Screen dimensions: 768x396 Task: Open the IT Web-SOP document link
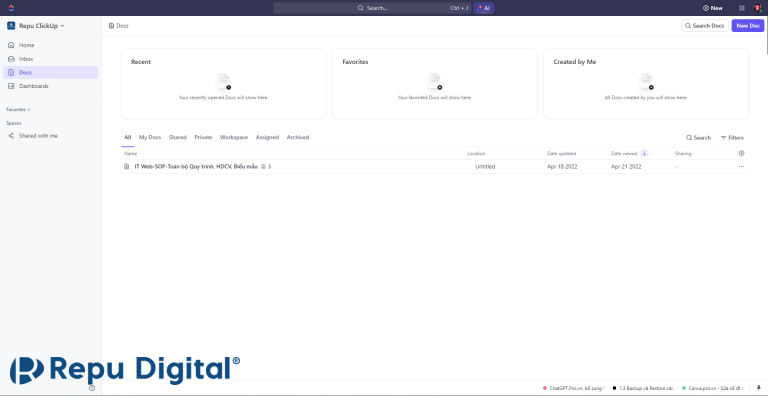196,167
